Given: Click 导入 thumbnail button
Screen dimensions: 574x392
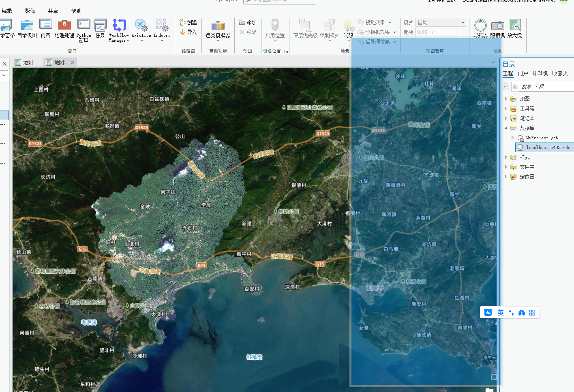Looking at the screenshot, I should pos(188,32).
